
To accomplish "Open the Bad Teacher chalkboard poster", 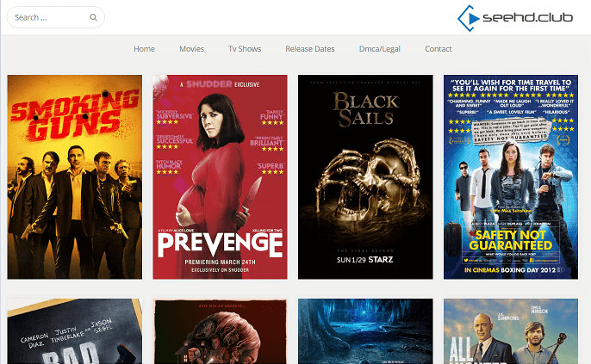I will (x=75, y=331).
